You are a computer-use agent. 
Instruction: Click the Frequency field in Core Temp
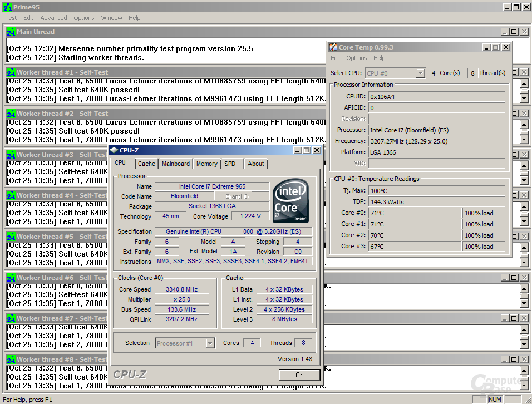pyautogui.click(x=437, y=141)
